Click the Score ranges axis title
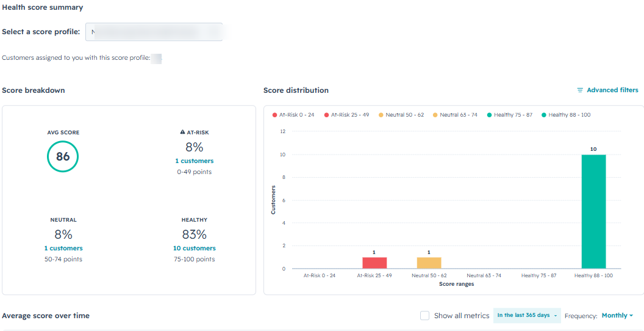The image size is (644, 331). point(456,284)
